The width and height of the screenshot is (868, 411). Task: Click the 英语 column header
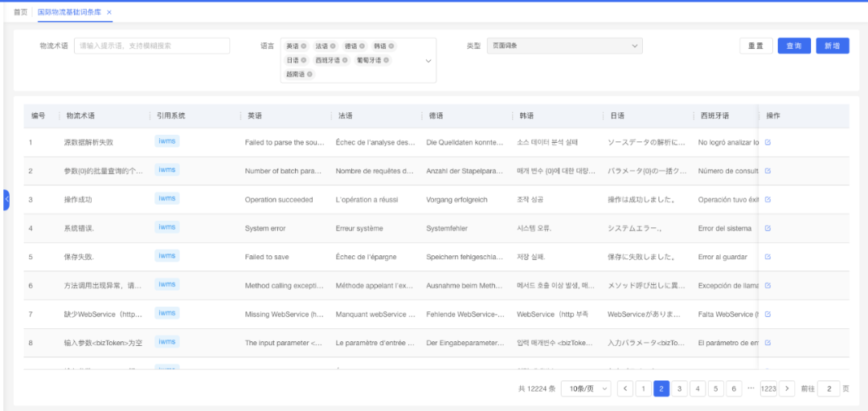[x=255, y=116]
